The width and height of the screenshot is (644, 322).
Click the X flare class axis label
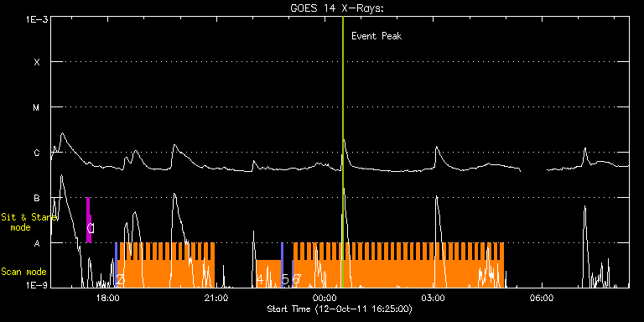point(37,62)
